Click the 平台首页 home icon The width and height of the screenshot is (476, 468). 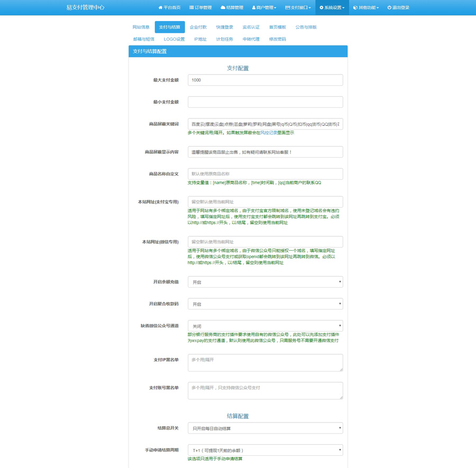coord(160,8)
